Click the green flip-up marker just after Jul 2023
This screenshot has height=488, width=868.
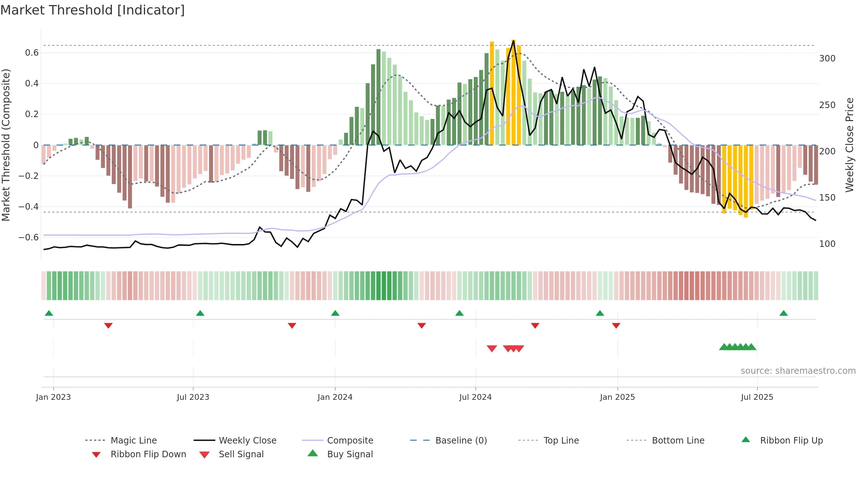[x=200, y=313]
